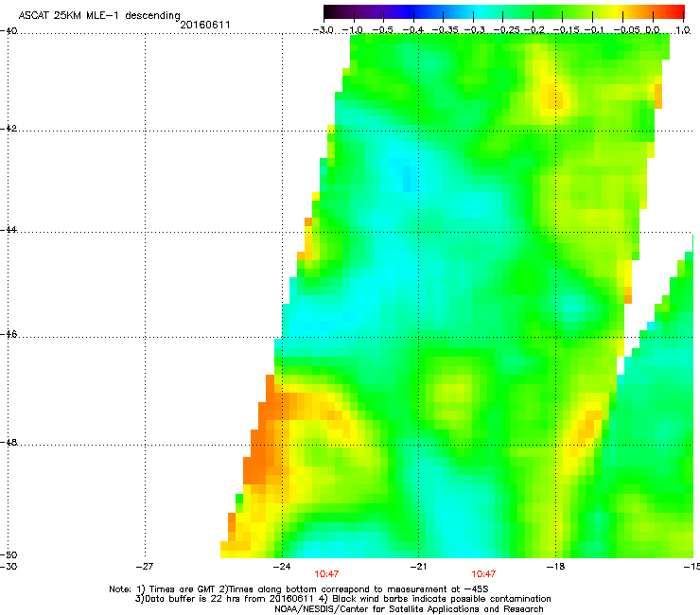Click the longitude label -18
700x615 pixels.
click(555, 567)
